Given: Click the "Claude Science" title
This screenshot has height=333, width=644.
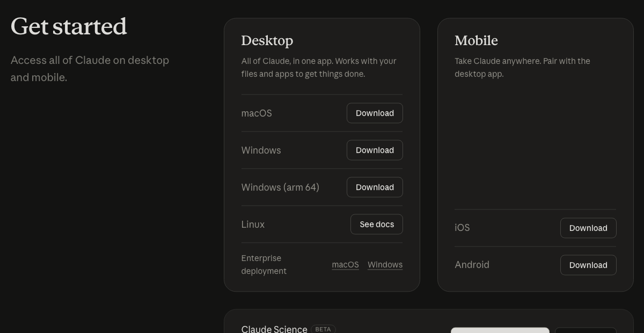Looking at the screenshot, I should [x=274, y=329].
